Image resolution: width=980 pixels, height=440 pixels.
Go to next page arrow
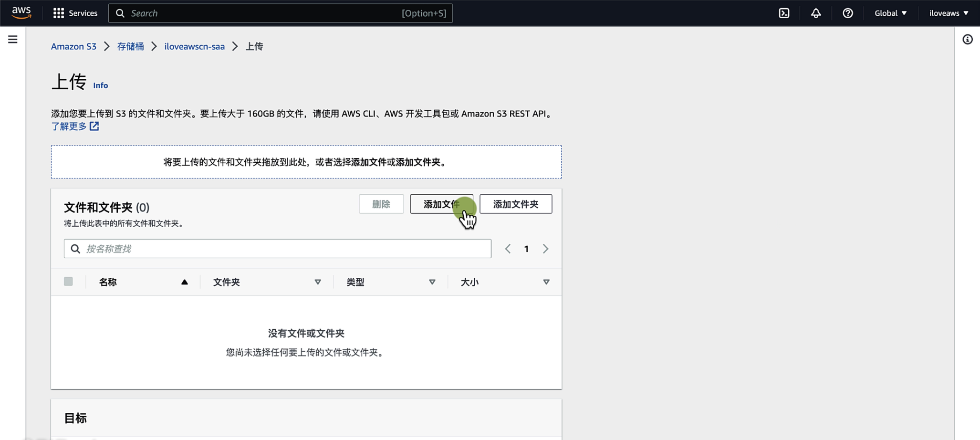pos(545,249)
